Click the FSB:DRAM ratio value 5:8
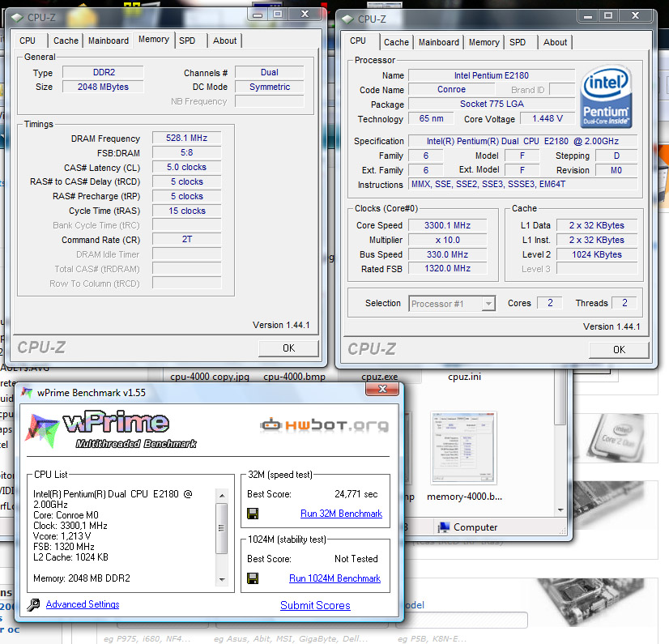The height and width of the screenshot is (644, 669). pos(187,152)
